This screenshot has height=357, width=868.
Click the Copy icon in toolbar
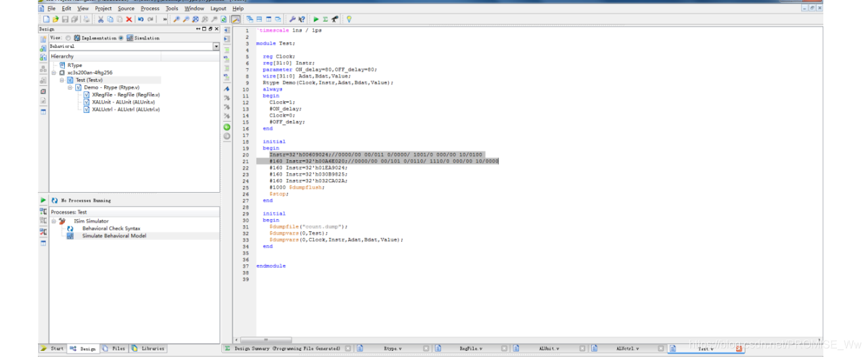pyautogui.click(x=110, y=19)
